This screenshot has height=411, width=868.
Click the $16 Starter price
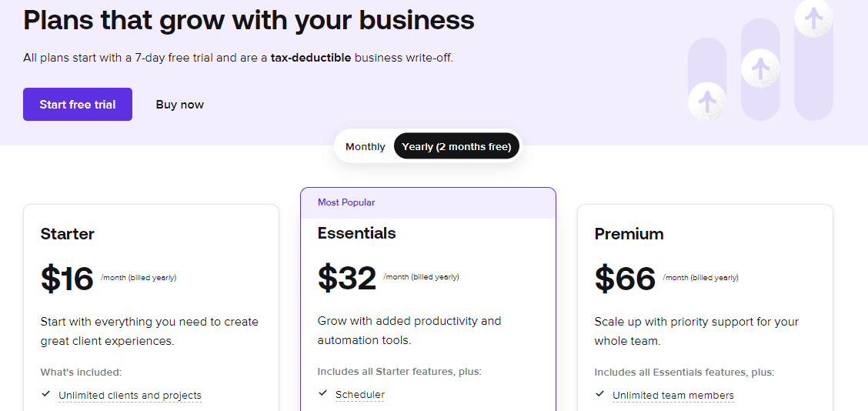67,279
